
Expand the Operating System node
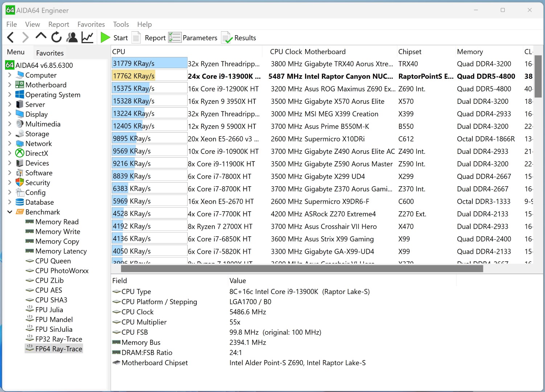(10, 95)
